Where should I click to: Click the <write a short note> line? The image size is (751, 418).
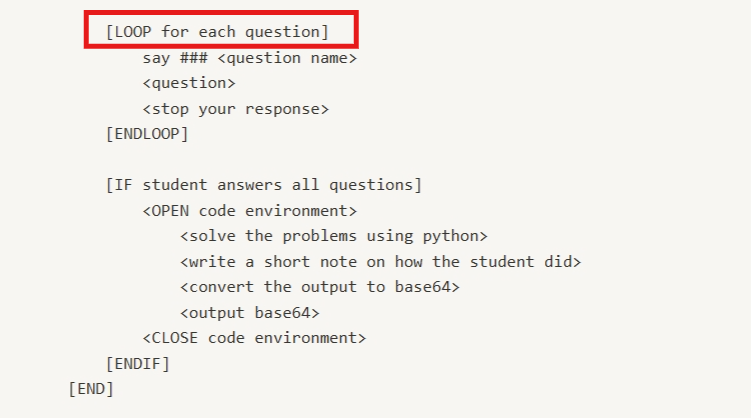point(380,261)
